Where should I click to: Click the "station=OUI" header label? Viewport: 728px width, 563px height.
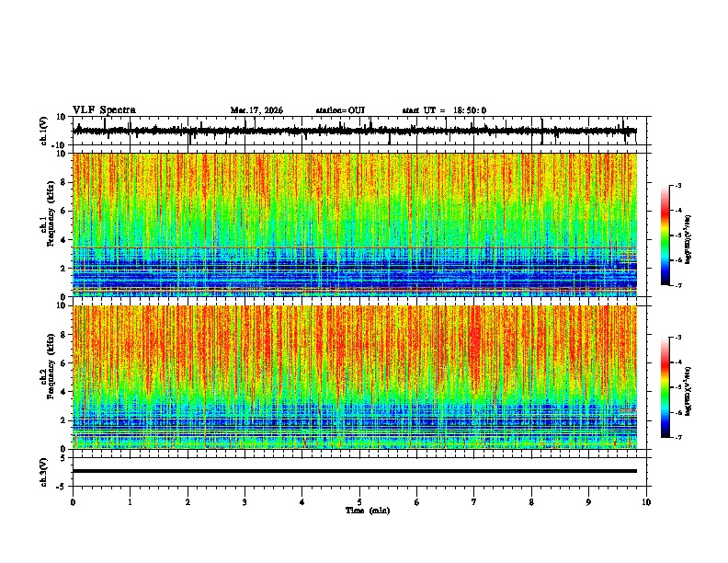point(340,110)
